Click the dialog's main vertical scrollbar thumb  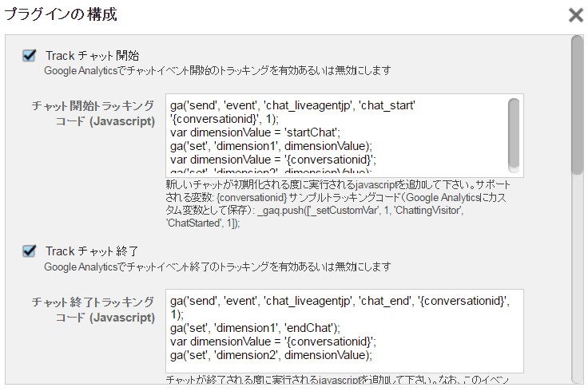(578, 105)
